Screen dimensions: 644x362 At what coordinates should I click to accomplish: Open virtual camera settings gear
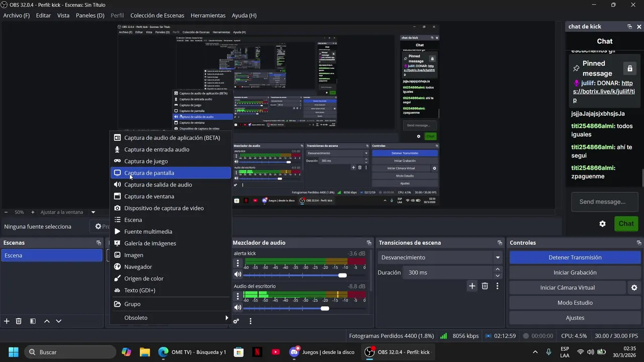pos(634,288)
